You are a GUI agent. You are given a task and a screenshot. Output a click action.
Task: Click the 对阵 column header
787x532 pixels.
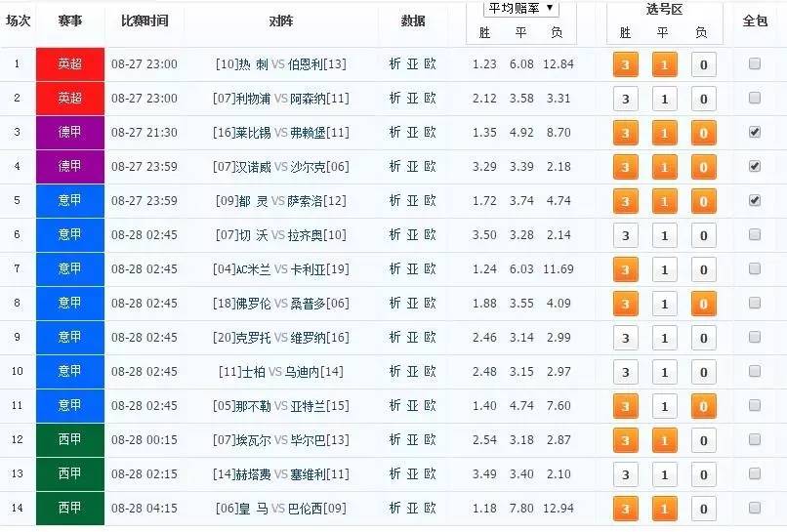(x=280, y=21)
